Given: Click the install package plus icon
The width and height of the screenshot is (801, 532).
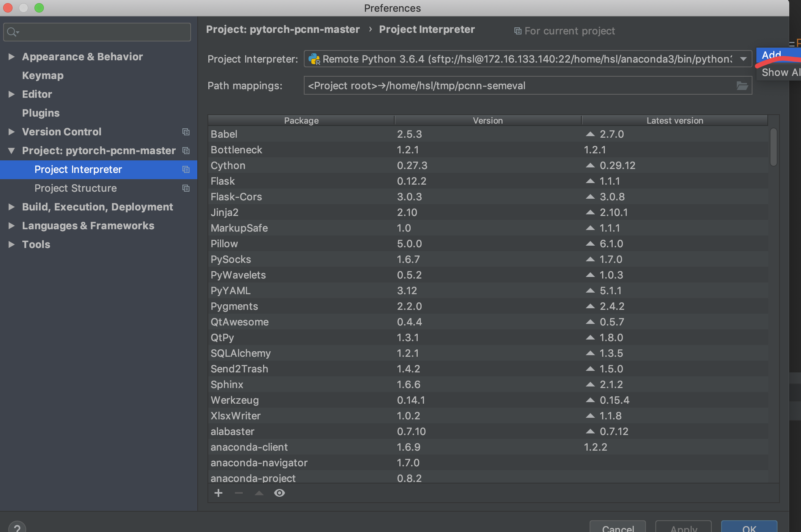Looking at the screenshot, I should (218, 493).
